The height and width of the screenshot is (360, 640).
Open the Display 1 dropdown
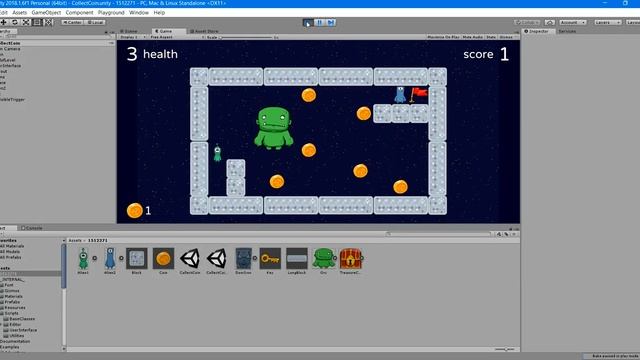132,37
